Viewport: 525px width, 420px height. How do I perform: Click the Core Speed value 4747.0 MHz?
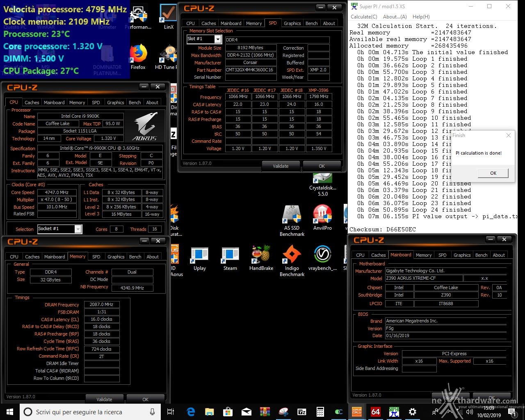(57, 192)
